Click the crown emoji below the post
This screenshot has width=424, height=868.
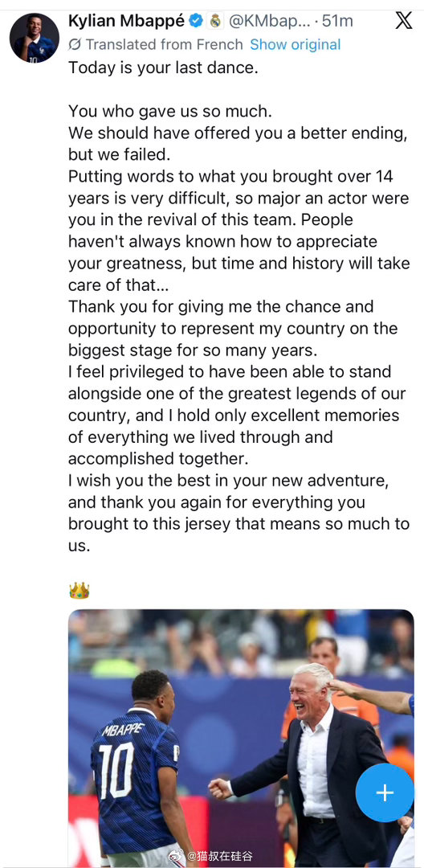[79, 591]
